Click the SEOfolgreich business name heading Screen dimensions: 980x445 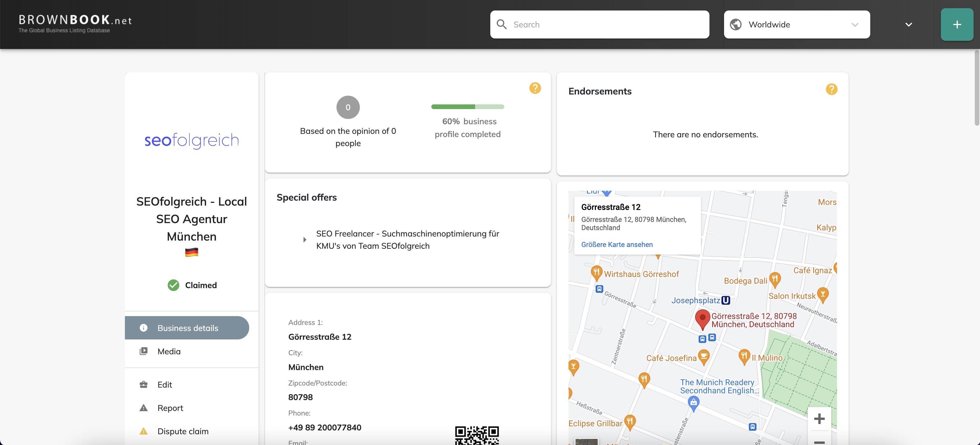tap(191, 219)
